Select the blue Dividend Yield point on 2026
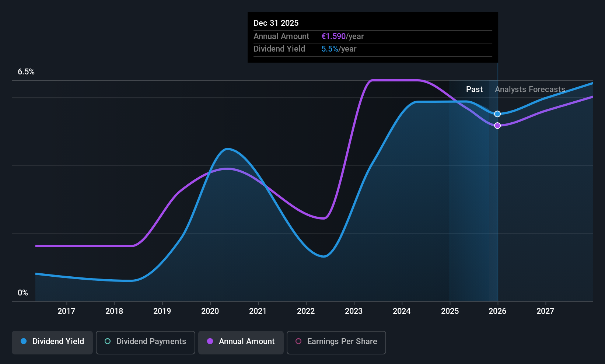Image resolution: width=605 pixels, height=364 pixels. 497,114
